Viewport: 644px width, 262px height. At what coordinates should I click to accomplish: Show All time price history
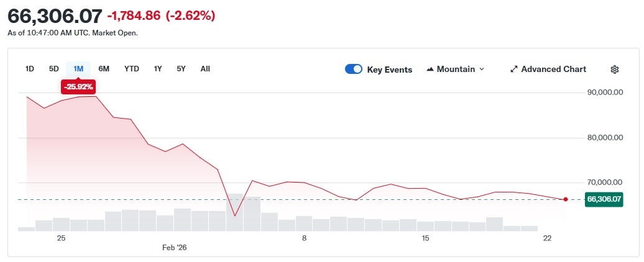[205, 69]
